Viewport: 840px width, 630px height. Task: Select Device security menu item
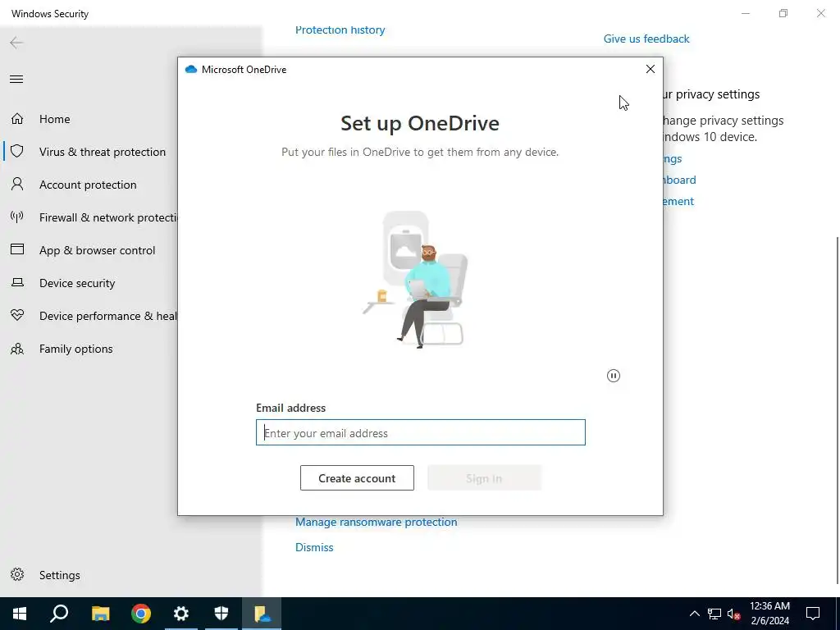pos(77,283)
